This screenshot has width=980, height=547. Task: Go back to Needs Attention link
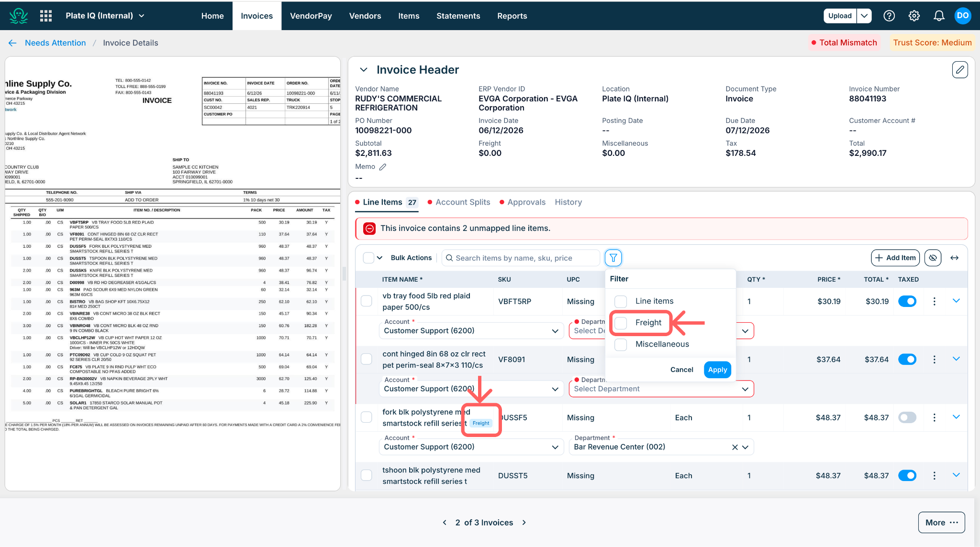click(56, 43)
